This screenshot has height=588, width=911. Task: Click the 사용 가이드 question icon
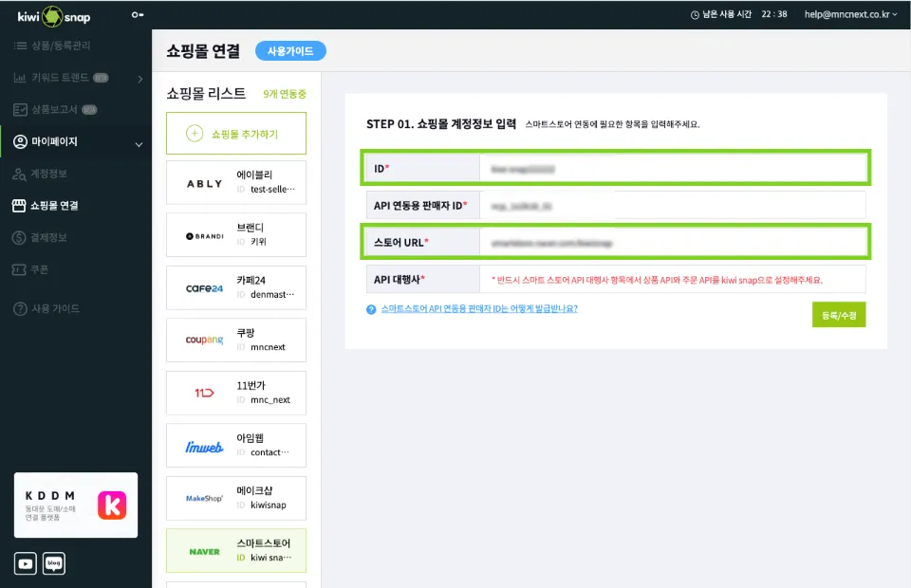pyautogui.click(x=20, y=309)
